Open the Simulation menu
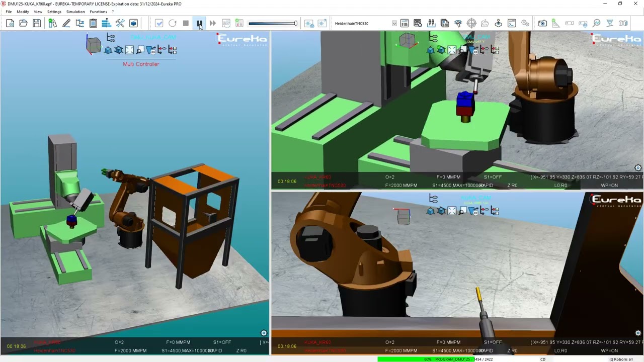Viewport: 644px width, 362px height. (75, 12)
